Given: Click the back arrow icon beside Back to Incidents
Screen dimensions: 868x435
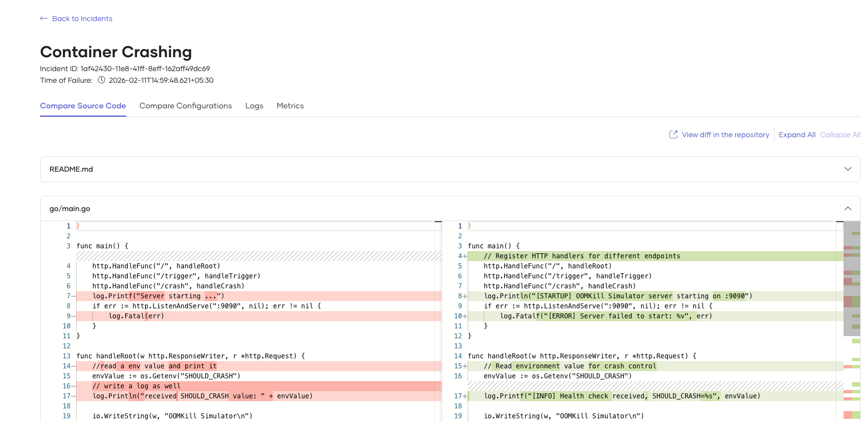Looking at the screenshot, I should [x=44, y=19].
